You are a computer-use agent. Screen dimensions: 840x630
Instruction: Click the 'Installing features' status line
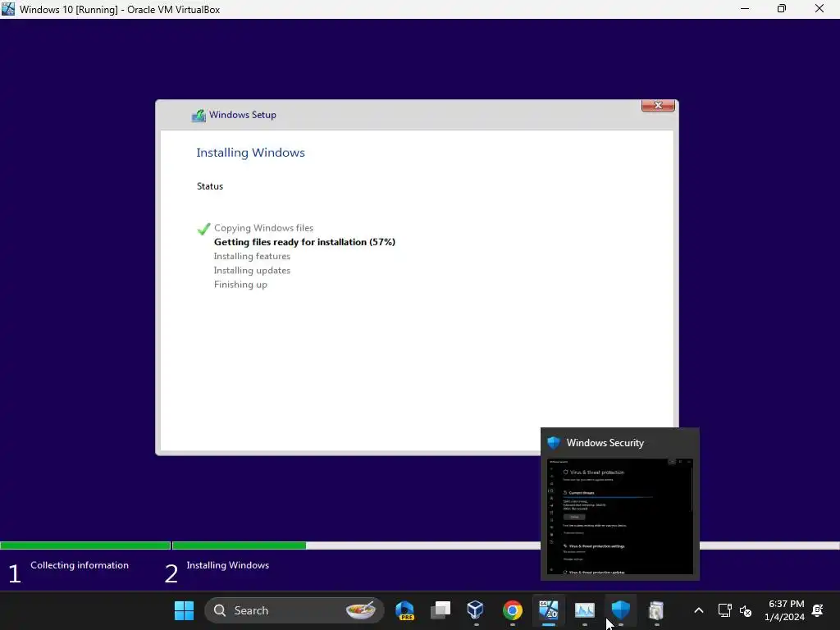(252, 256)
